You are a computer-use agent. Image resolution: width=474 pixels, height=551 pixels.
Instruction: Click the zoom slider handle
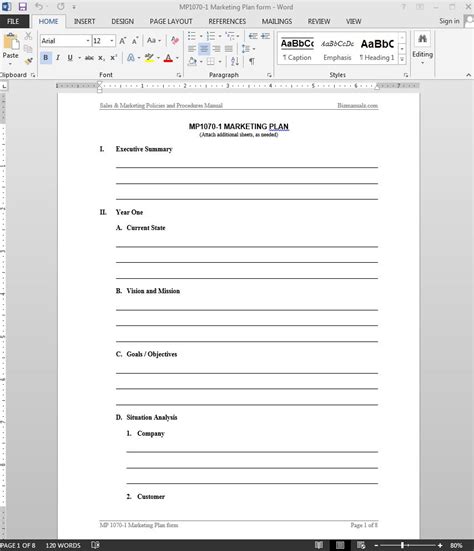pos(402,545)
